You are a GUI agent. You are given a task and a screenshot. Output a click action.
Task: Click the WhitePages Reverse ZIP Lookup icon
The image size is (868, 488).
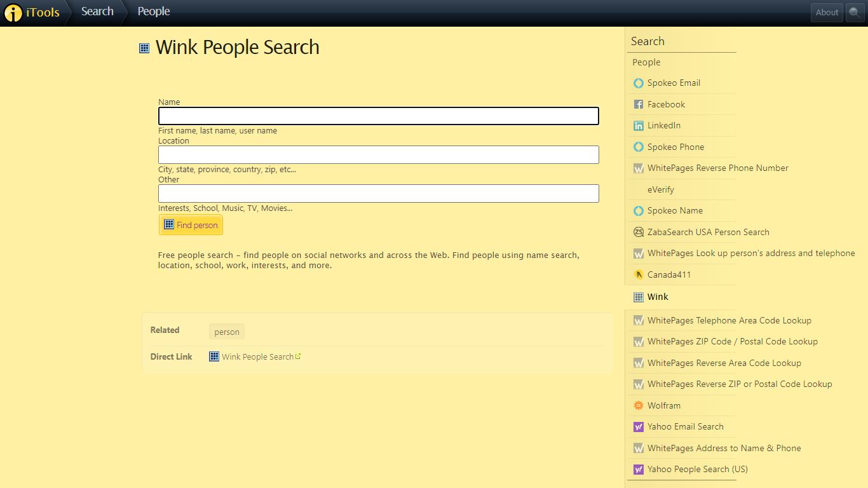coord(639,384)
